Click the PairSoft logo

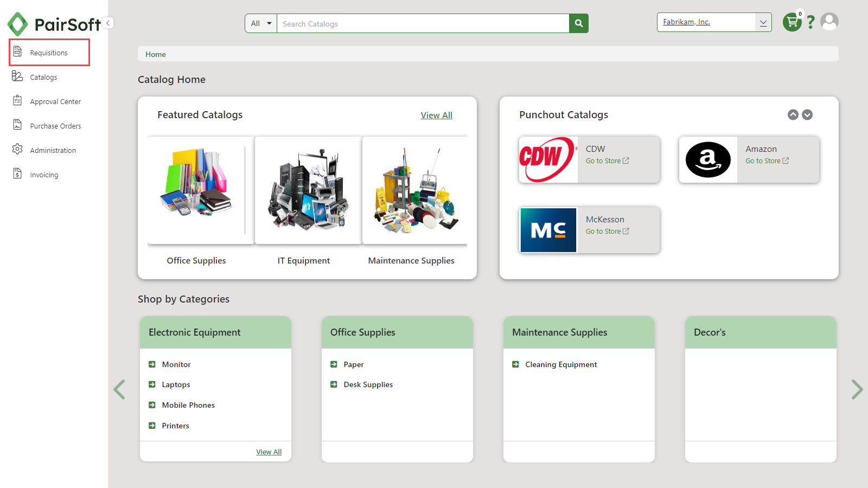pyautogui.click(x=54, y=24)
